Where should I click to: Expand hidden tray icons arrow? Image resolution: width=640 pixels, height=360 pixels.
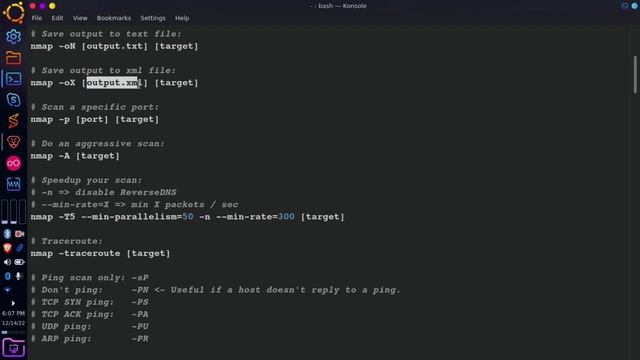tap(13, 303)
